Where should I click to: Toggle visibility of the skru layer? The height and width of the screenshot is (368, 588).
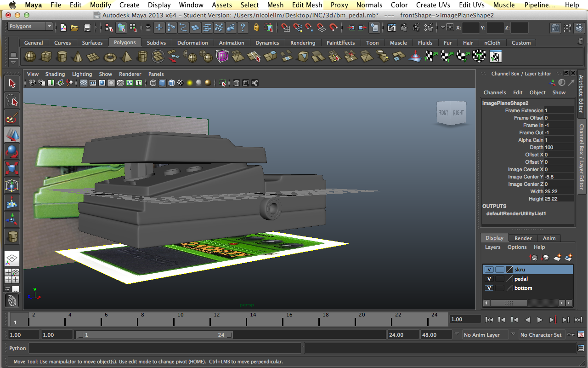(x=489, y=270)
